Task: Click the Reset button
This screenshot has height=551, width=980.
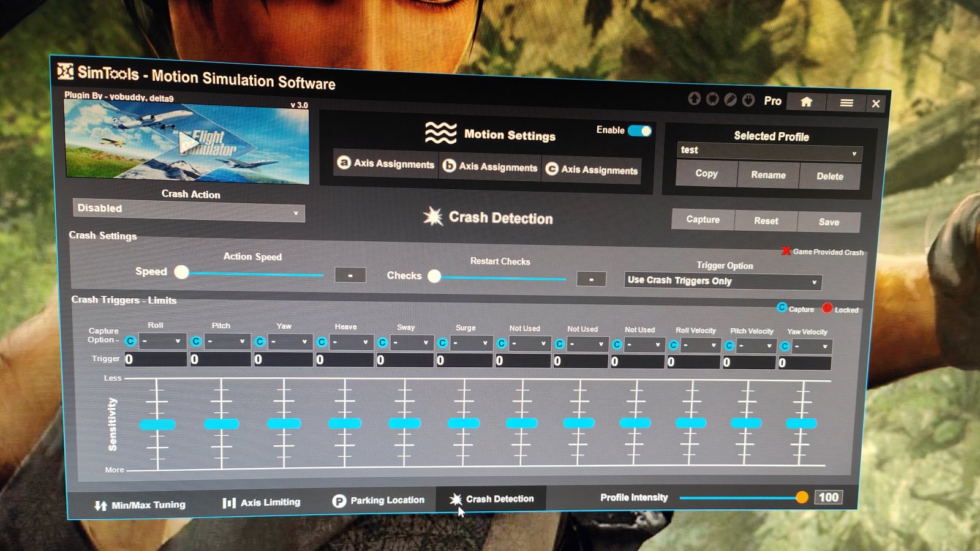Action: pos(766,220)
